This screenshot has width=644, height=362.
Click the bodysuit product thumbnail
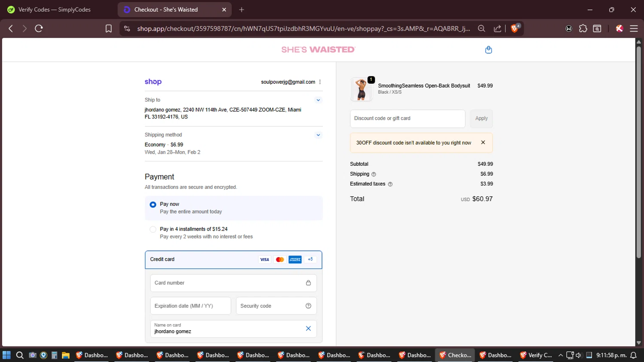click(x=361, y=89)
